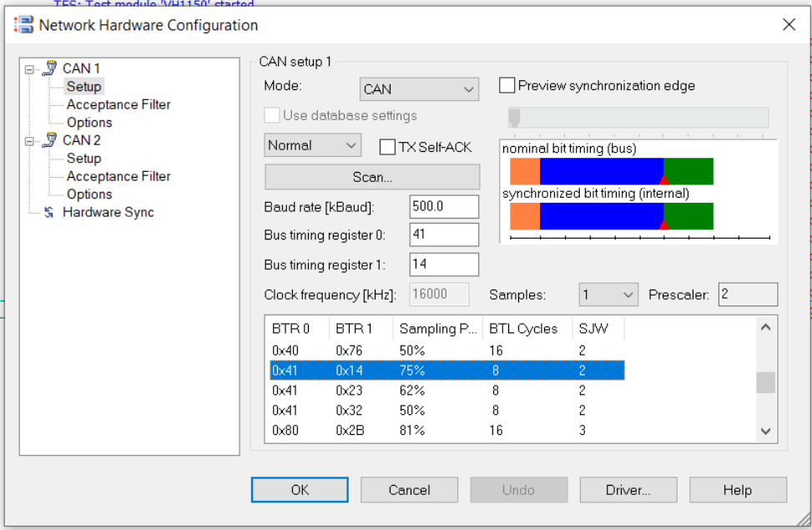Image resolution: width=812 pixels, height=530 pixels.
Task: Toggle TX Self-ACK
Action: (387, 147)
